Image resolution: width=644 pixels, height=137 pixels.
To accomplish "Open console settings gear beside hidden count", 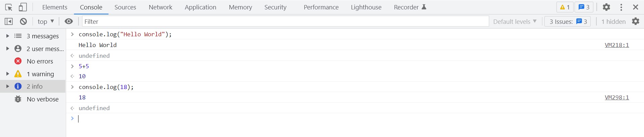I will [636, 21].
